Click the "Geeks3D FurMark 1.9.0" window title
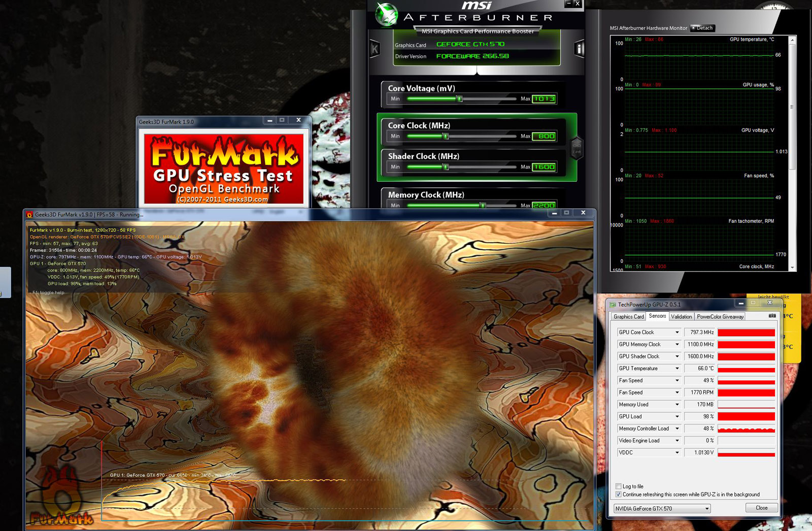Viewport: 812px width, 531px height. pos(166,122)
